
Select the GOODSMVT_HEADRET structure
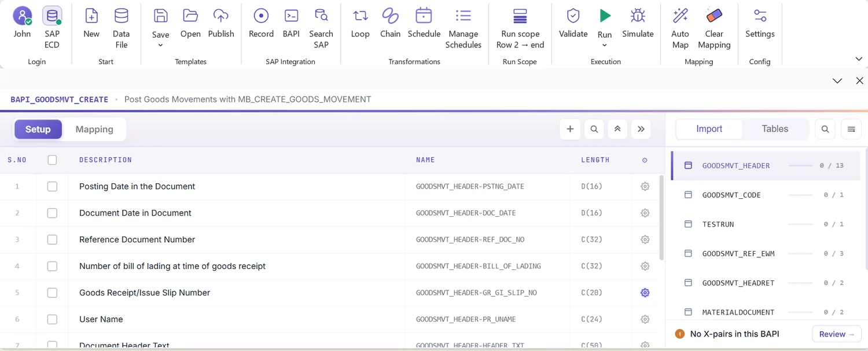(x=765, y=283)
